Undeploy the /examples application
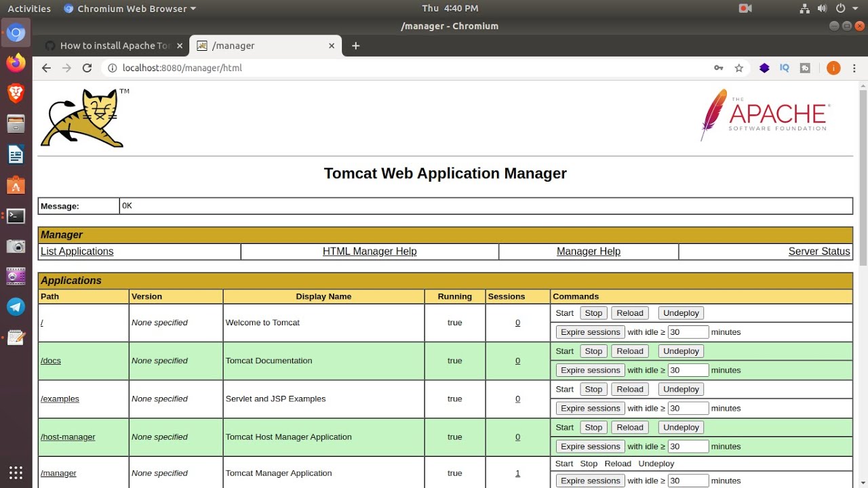The height and width of the screenshot is (488, 868). [681, 389]
